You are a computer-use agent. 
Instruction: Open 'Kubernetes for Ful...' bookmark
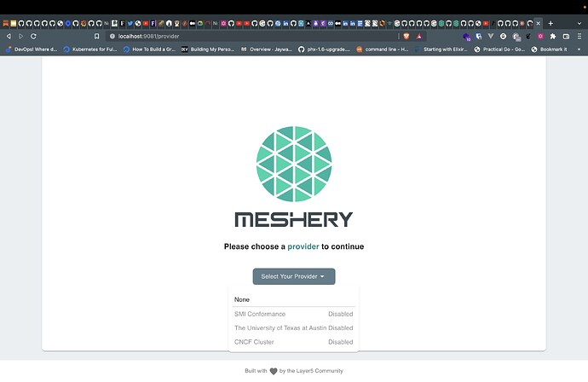90,49
